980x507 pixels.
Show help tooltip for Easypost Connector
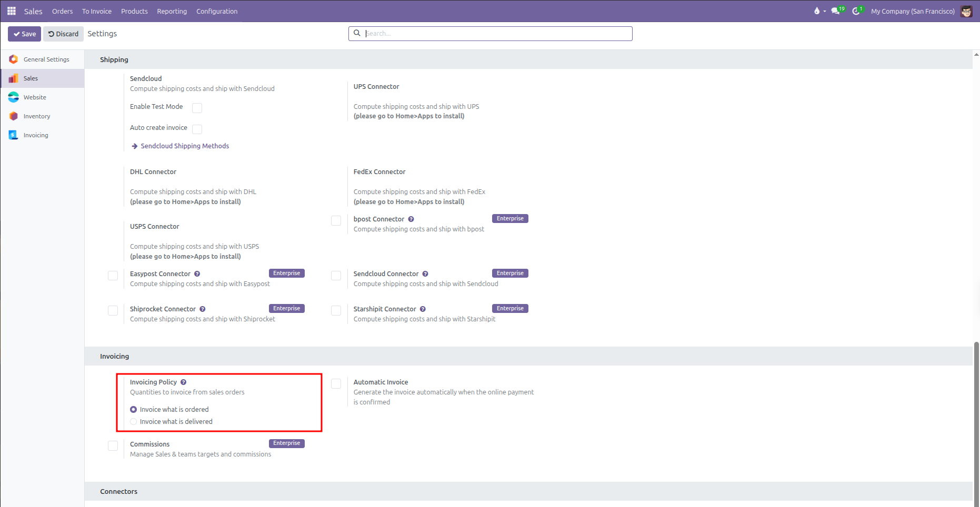coord(197,274)
